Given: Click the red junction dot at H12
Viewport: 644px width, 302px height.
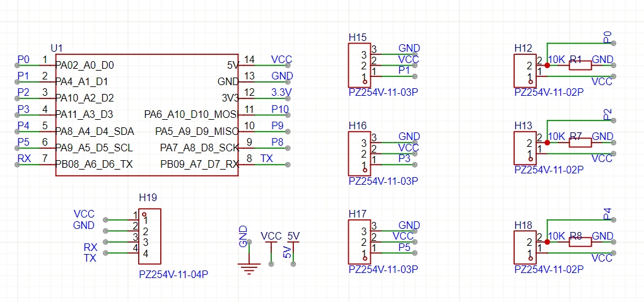Looking at the screenshot, I should click(547, 65).
